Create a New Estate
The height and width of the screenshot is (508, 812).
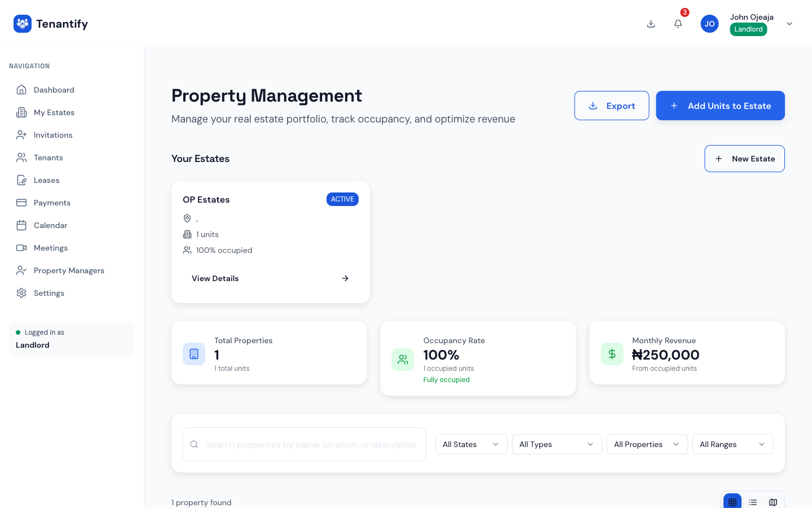pos(744,159)
